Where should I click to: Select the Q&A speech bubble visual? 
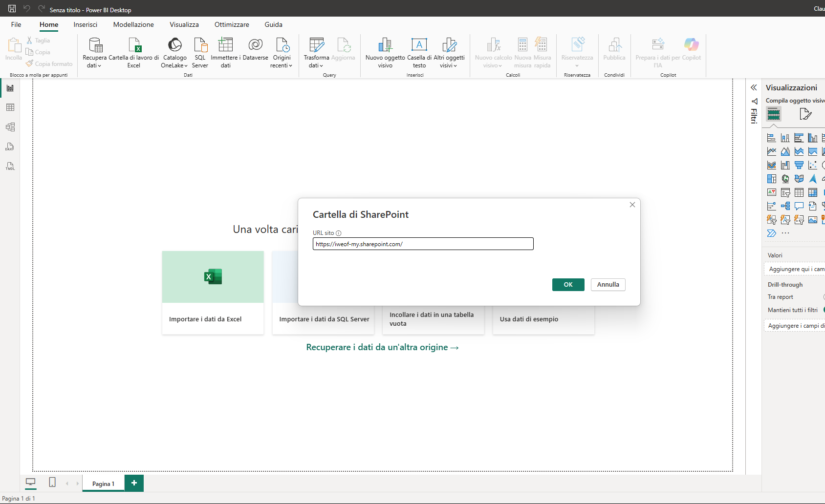point(799,206)
